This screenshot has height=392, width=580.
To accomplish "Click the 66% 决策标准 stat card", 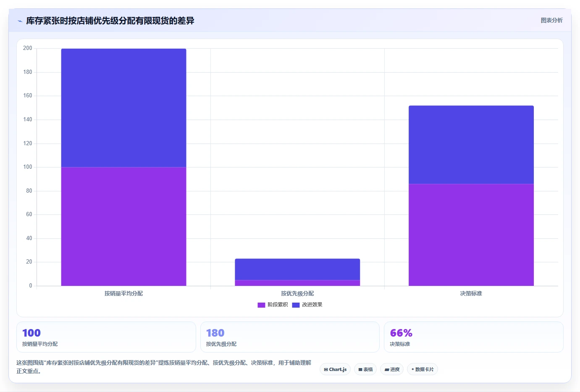I will (474, 337).
